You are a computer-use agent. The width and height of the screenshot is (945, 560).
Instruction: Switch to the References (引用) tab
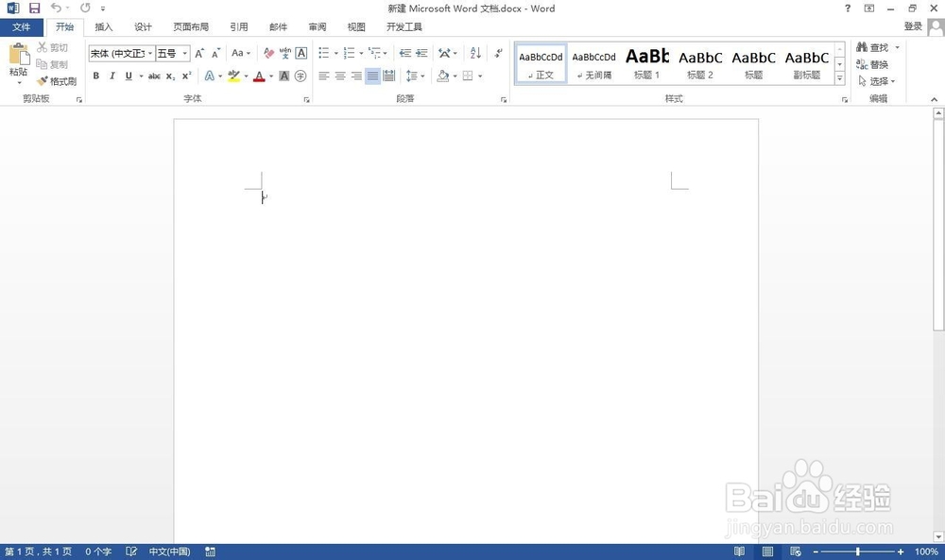[239, 27]
